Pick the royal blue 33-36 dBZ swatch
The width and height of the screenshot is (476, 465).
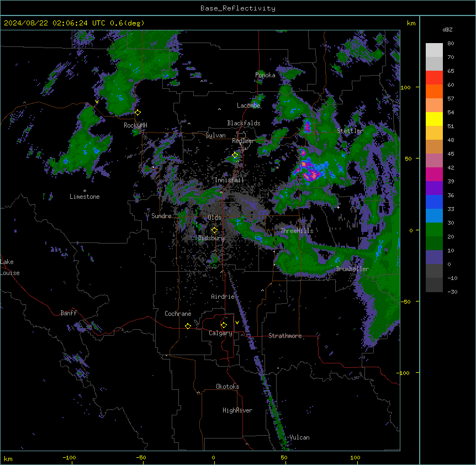point(434,202)
